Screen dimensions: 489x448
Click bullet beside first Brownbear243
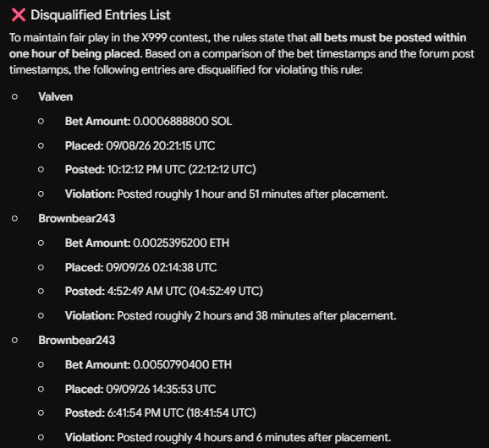[x=14, y=218]
